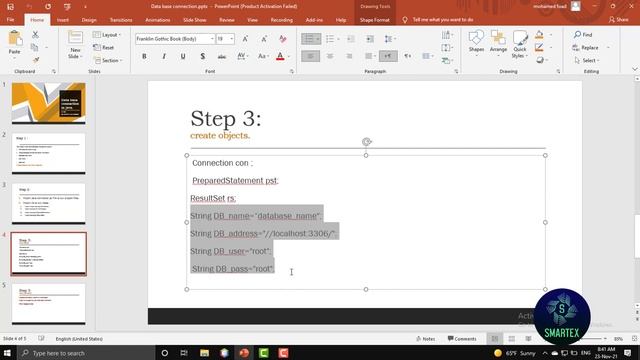Switch to the Transitions tab
This screenshot has width=640, height=360.
[x=121, y=20]
